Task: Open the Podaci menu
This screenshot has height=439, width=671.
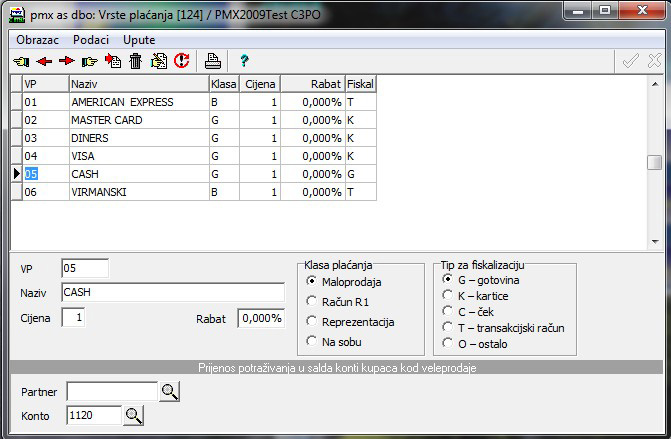Action: coord(91,40)
